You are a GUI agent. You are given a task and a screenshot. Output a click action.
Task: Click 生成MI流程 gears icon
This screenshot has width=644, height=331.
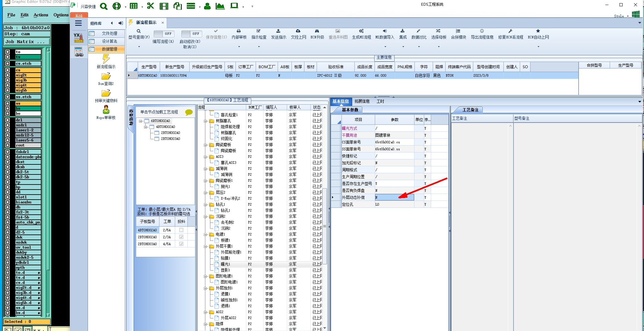click(361, 31)
